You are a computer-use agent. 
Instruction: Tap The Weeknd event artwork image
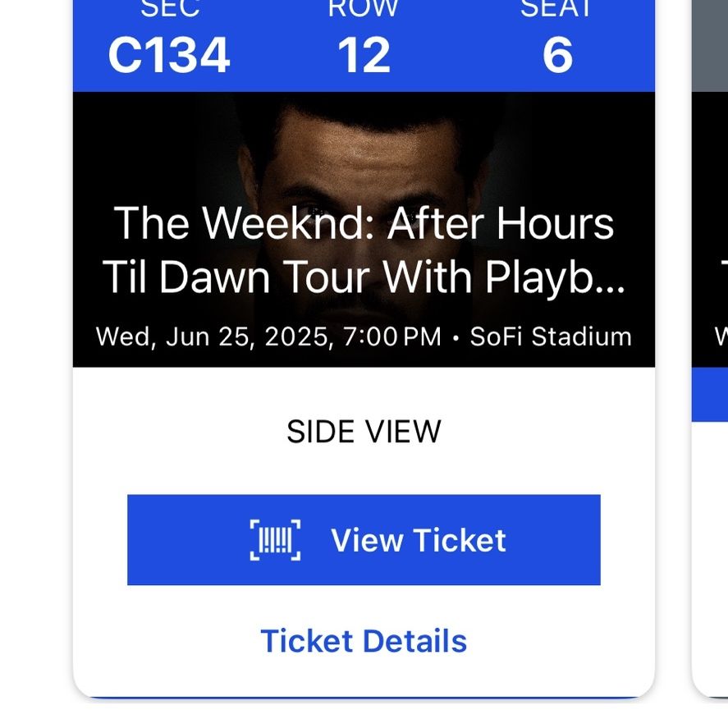pyautogui.click(x=364, y=229)
